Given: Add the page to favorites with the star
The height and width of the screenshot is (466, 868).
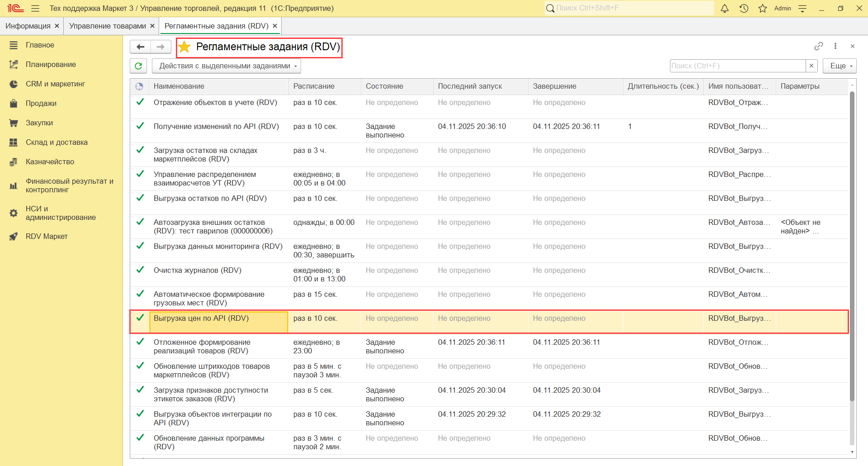Looking at the screenshot, I should 184,47.
